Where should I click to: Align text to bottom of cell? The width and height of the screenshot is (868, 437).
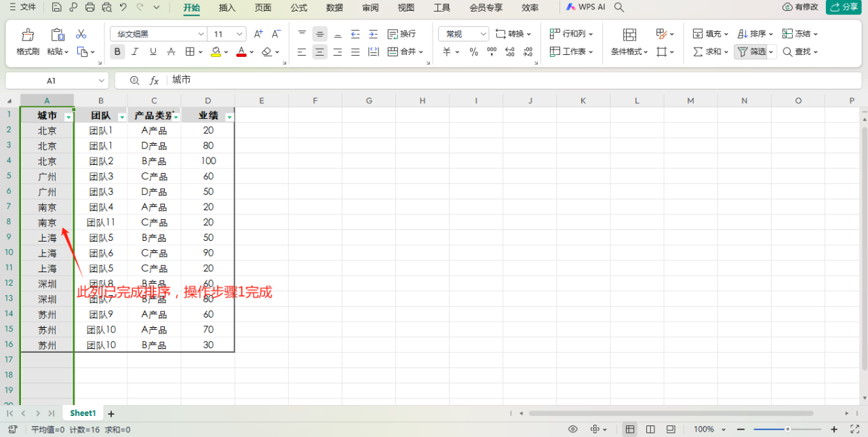tap(338, 34)
